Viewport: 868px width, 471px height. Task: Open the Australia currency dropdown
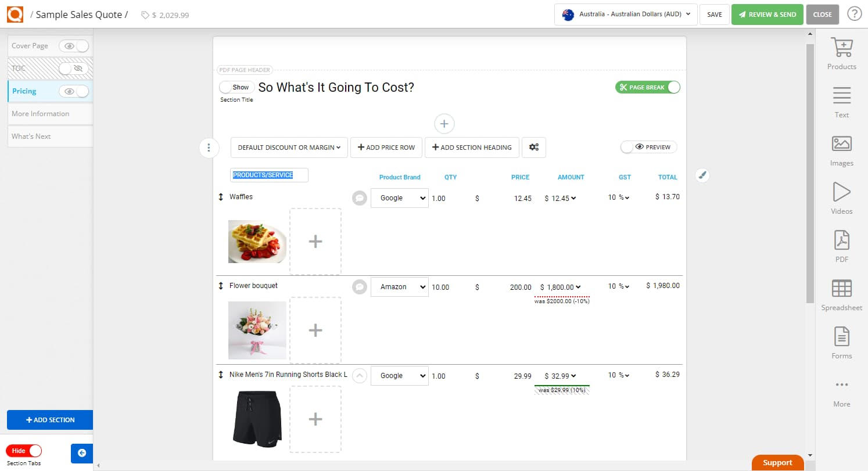625,15
